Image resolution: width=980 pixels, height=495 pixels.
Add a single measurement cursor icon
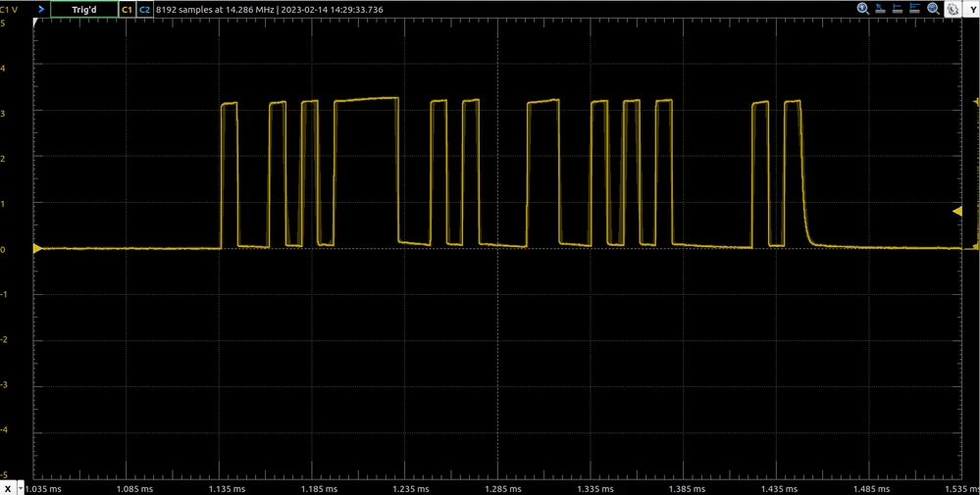click(x=899, y=9)
